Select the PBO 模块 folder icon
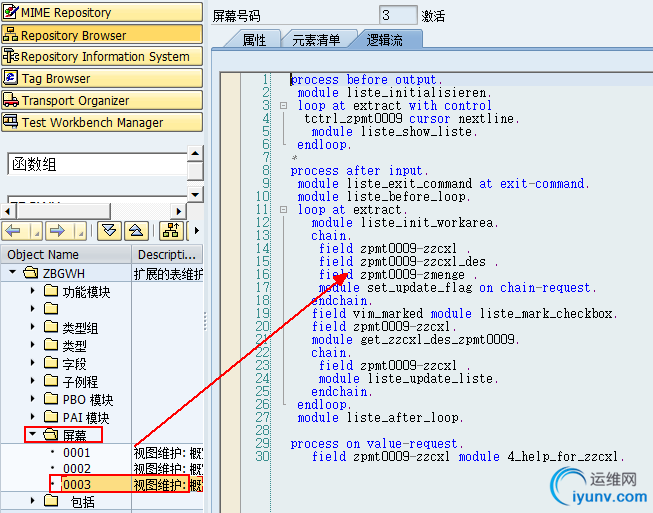Image resolution: width=653 pixels, height=513 pixels. coord(51,398)
